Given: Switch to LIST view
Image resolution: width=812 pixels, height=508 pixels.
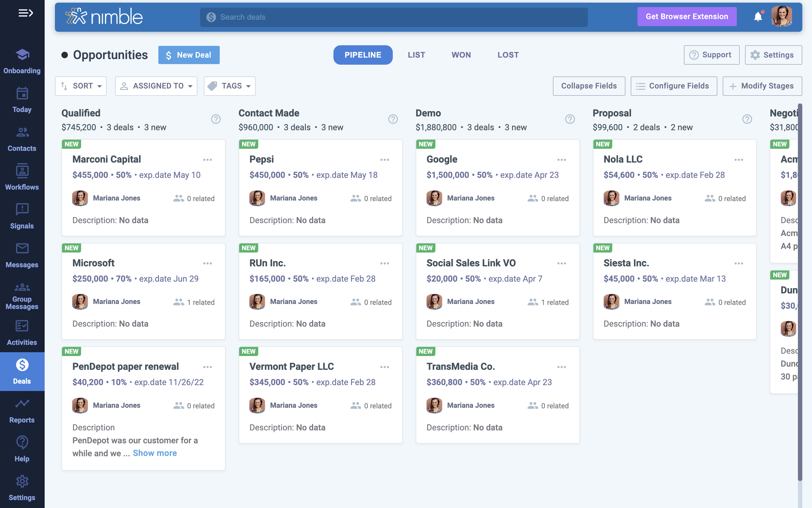Looking at the screenshot, I should pyautogui.click(x=417, y=55).
